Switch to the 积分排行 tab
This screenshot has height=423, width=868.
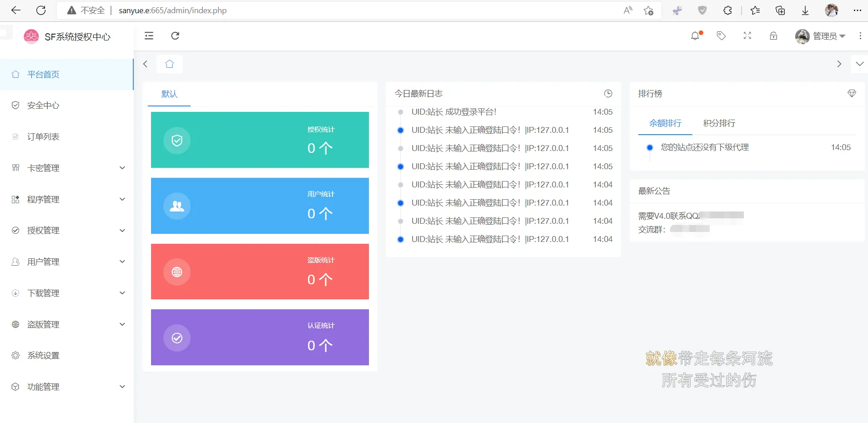tap(719, 123)
